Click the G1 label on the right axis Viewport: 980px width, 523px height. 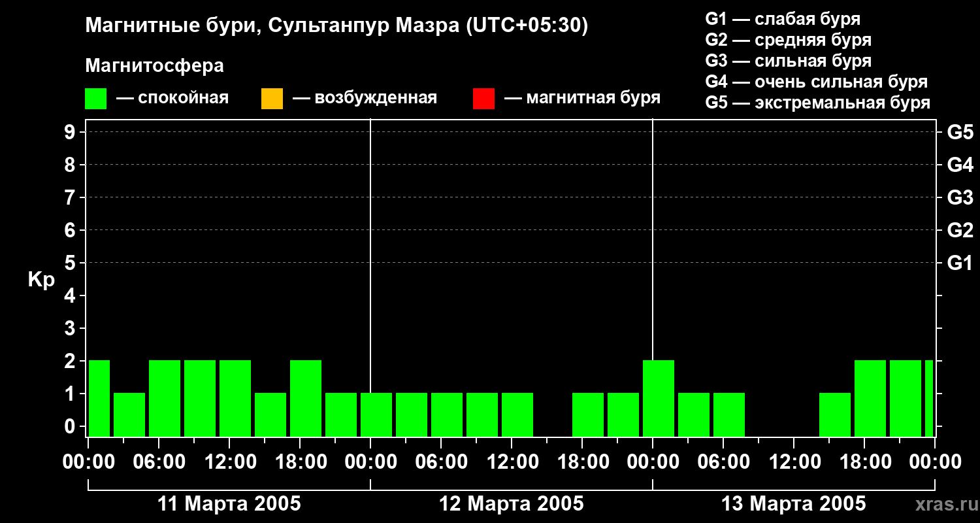960,263
